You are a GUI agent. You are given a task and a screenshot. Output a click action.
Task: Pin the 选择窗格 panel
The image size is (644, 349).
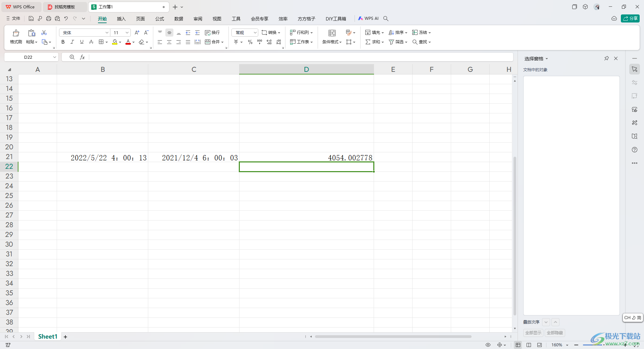tap(606, 58)
